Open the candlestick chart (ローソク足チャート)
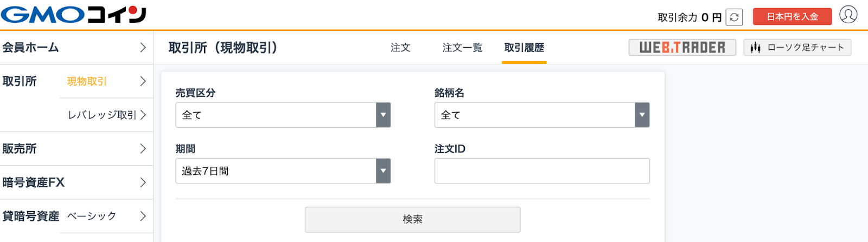Viewport: 868px width, 242px height. pyautogui.click(x=797, y=48)
